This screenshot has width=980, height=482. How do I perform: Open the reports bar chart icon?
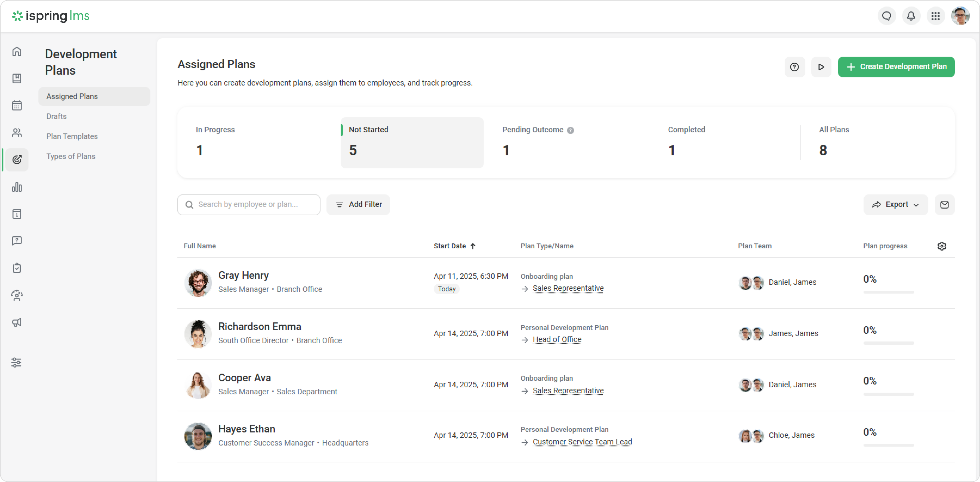(x=17, y=187)
